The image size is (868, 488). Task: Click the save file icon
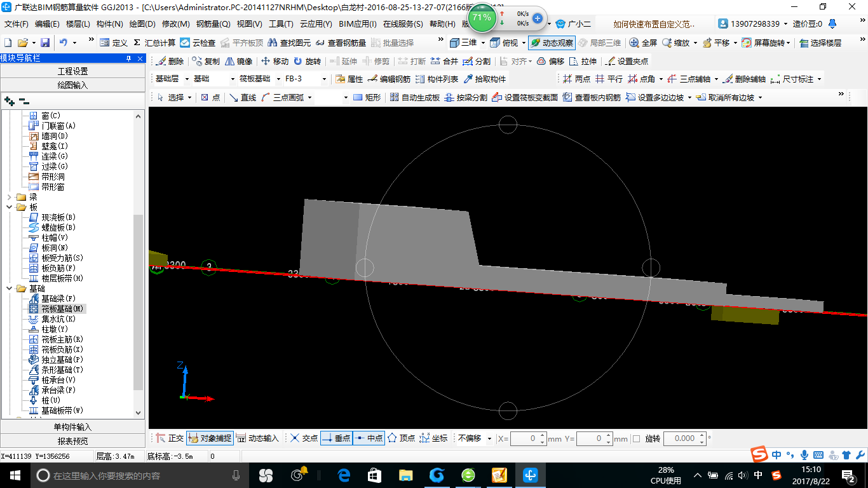(x=45, y=43)
